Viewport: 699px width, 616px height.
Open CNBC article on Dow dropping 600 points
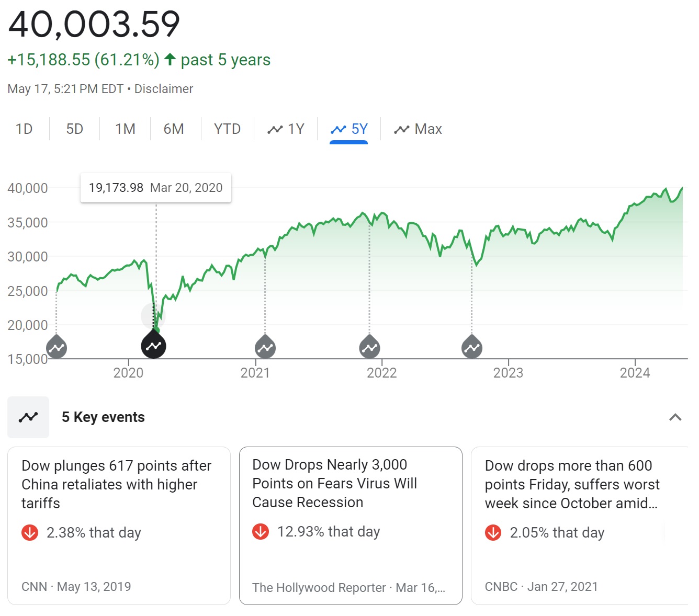click(x=572, y=484)
